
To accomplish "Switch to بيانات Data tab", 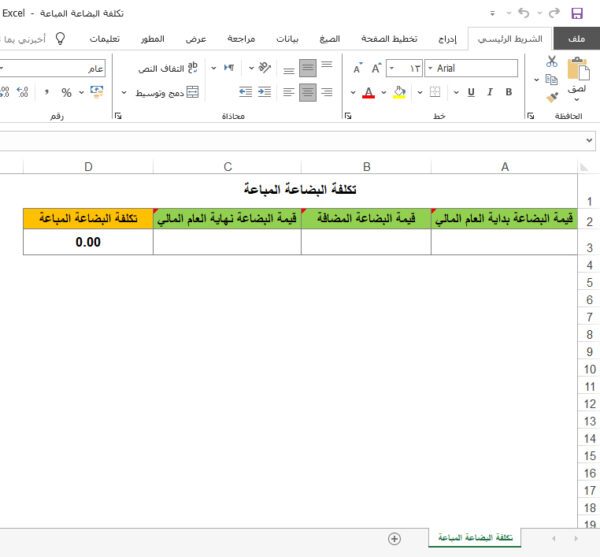I will 287,39.
